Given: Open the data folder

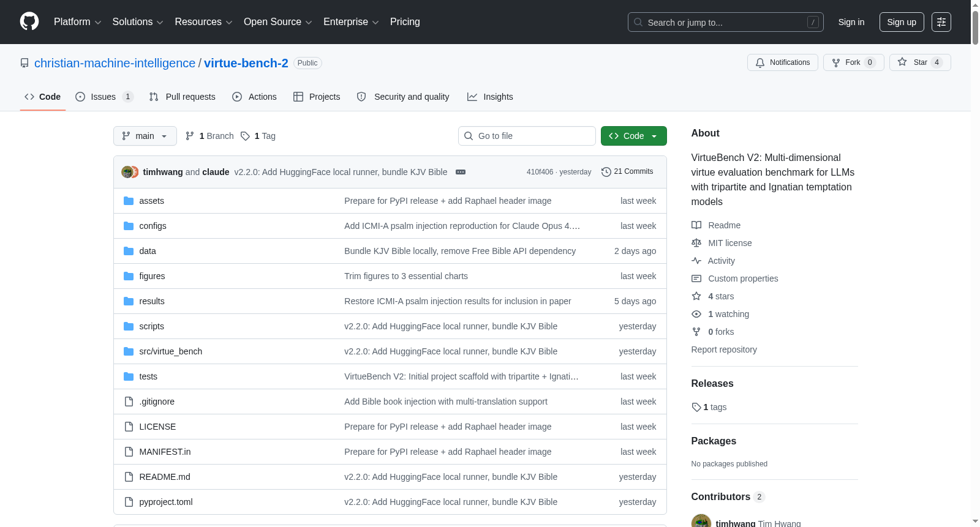Looking at the screenshot, I should pyautogui.click(x=148, y=251).
